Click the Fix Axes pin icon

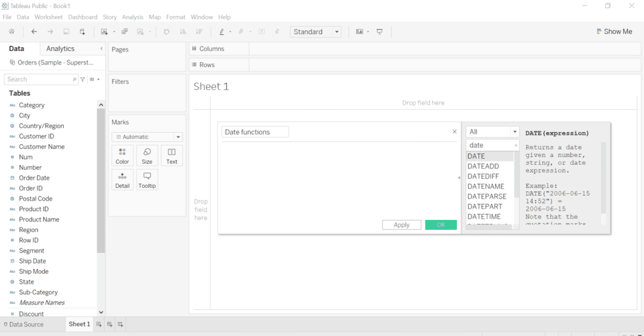(277, 32)
